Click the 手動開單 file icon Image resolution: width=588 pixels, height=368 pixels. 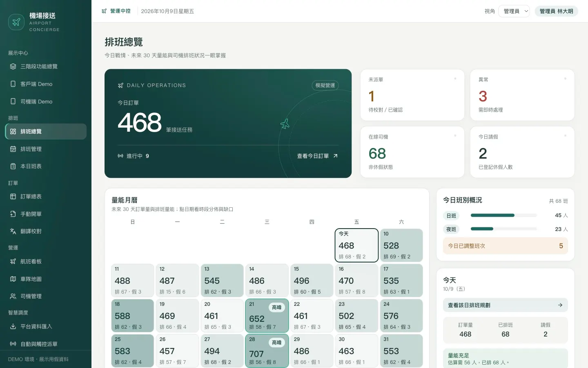pyautogui.click(x=13, y=214)
